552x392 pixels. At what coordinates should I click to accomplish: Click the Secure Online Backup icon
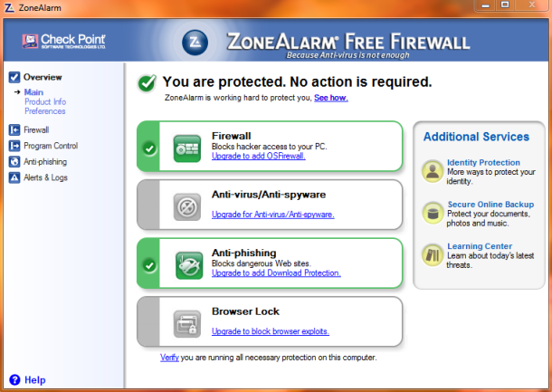433,213
